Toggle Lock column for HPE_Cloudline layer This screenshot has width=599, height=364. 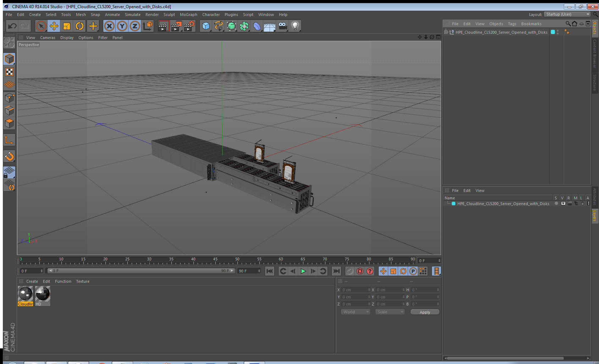pyautogui.click(x=582, y=203)
